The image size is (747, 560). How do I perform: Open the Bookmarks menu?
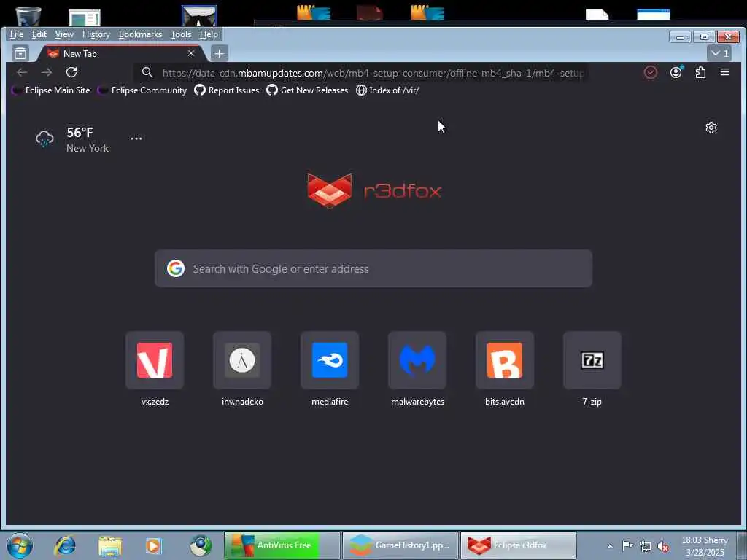(x=140, y=34)
